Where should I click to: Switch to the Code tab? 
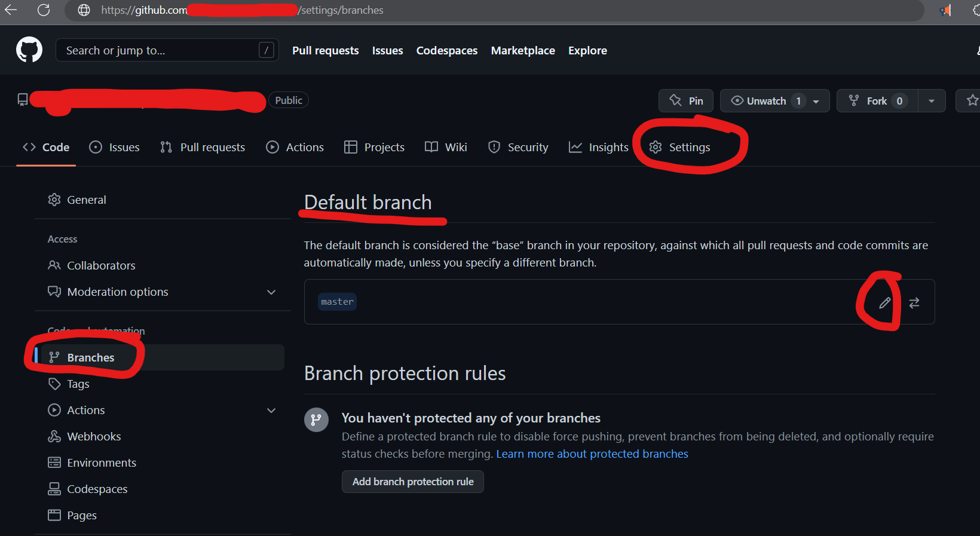[x=46, y=147]
